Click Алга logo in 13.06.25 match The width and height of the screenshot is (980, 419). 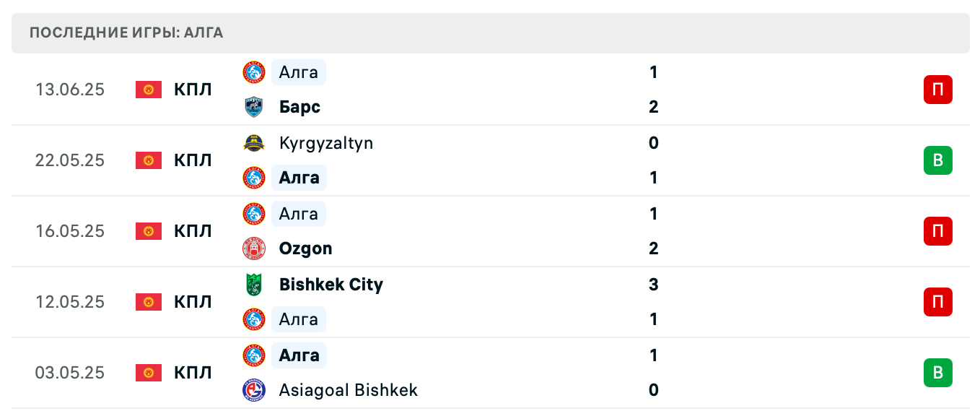(254, 72)
